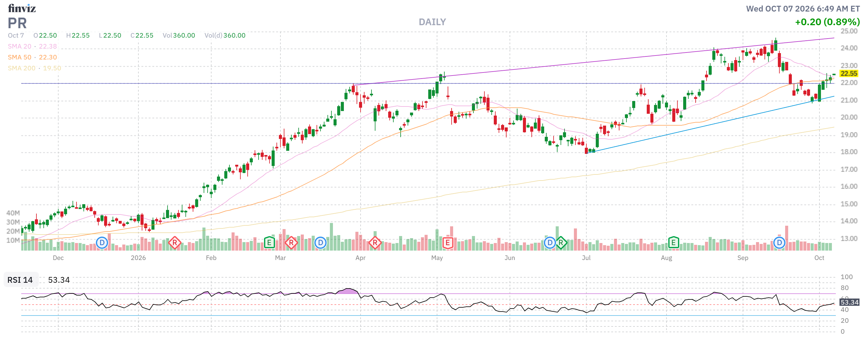This screenshot has height=341, width=868.
Task: Click the finviz logo
Action: click(22, 8)
